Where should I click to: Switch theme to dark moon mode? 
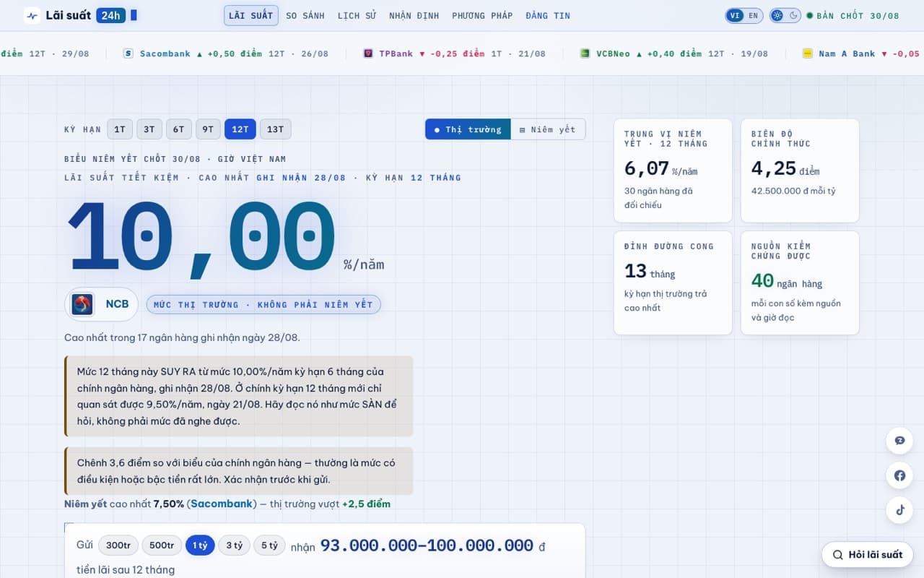coord(793,15)
